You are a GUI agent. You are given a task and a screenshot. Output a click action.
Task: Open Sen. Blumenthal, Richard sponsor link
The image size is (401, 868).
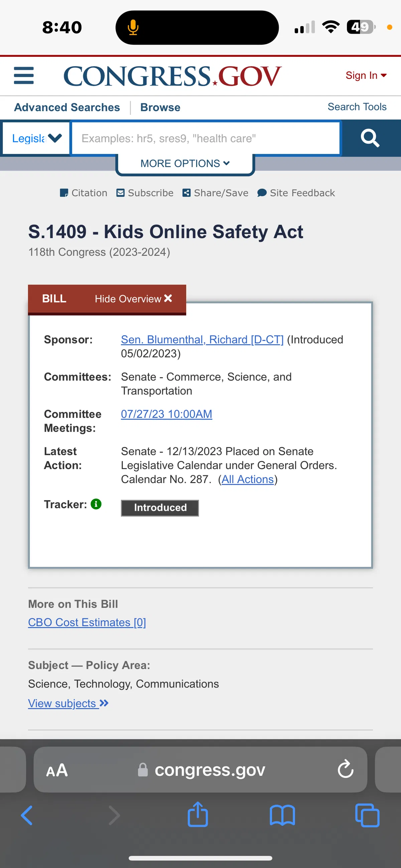pyautogui.click(x=202, y=339)
